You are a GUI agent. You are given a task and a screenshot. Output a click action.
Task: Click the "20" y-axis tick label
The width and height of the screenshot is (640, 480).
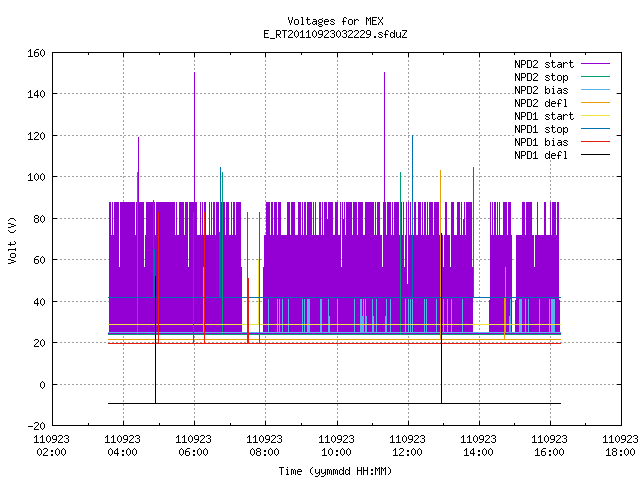click(39, 343)
